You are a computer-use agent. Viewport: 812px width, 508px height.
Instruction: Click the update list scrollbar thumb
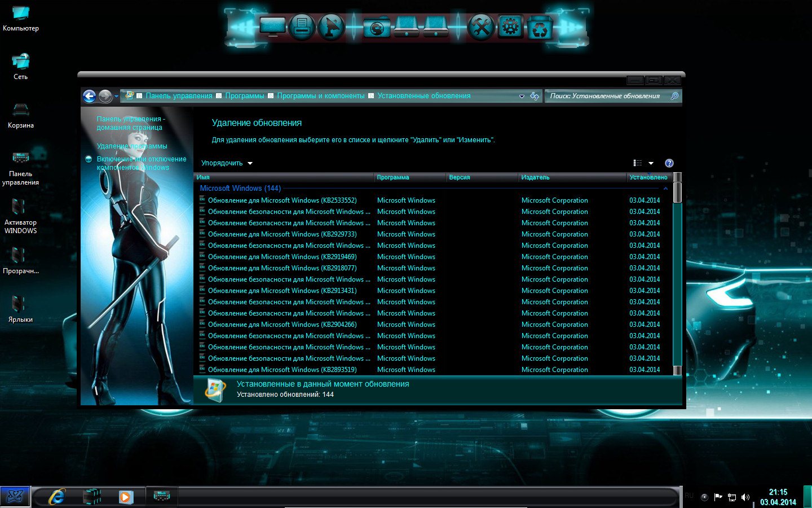pos(677,192)
